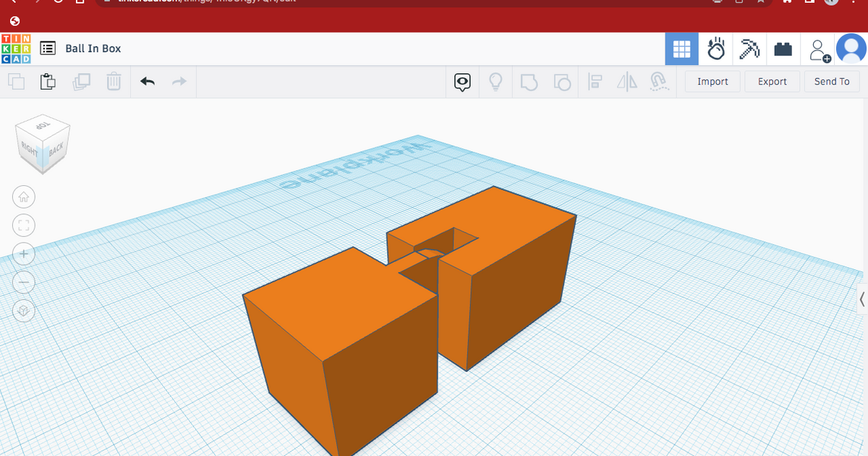Click the Flip/Mirror tool

626,82
